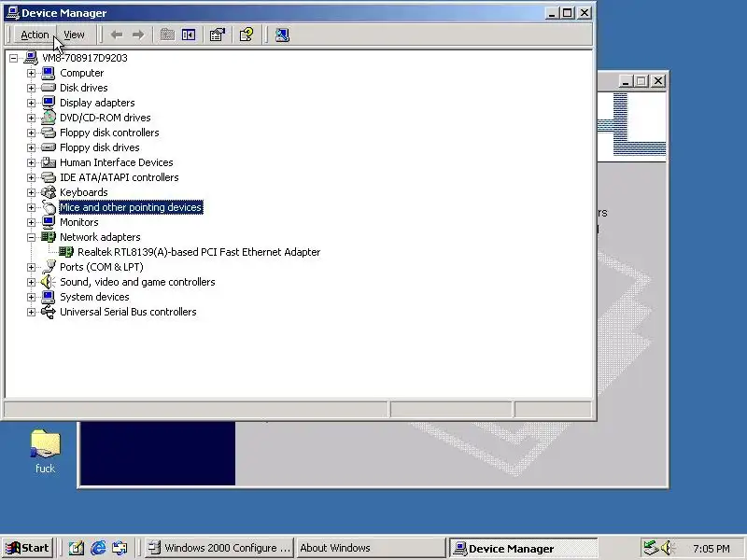
Task: Click the volume speaker tray icon
Action: click(667, 548)
